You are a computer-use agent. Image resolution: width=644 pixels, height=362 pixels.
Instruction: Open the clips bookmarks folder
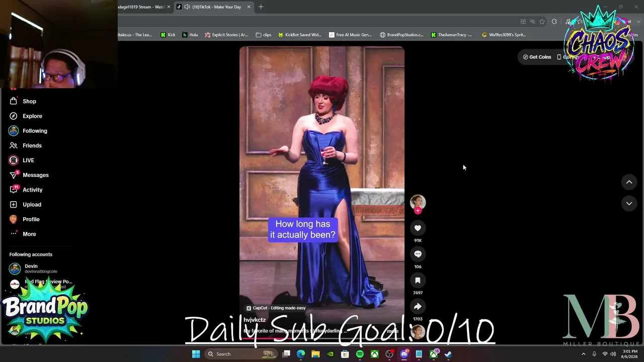(x=264, y=35)
